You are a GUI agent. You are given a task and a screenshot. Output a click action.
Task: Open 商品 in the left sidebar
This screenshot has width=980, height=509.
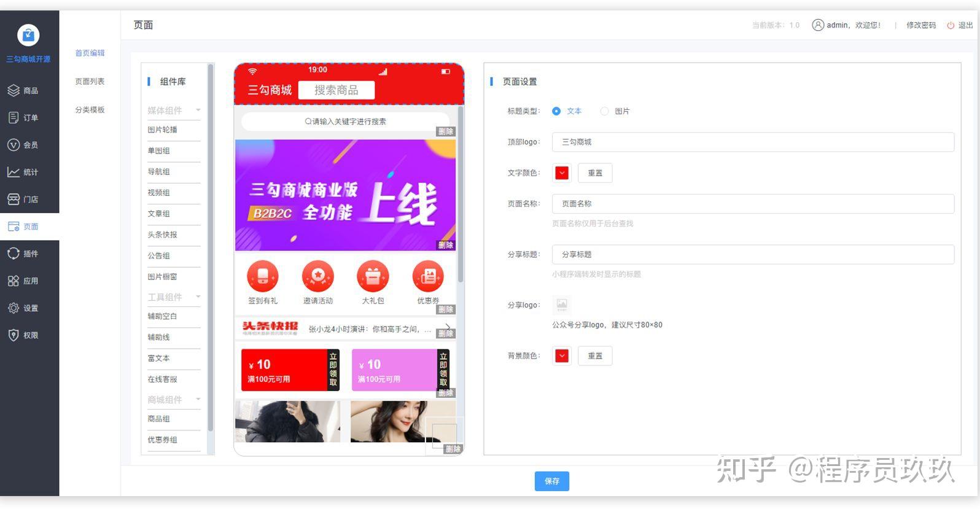pyautogui.click(x=29, y=90)
